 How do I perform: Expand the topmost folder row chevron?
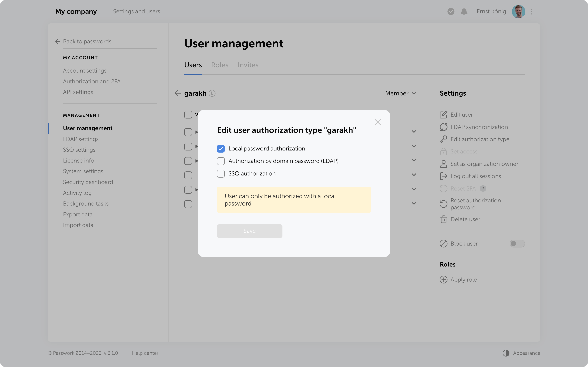click(x=414, y=131)
